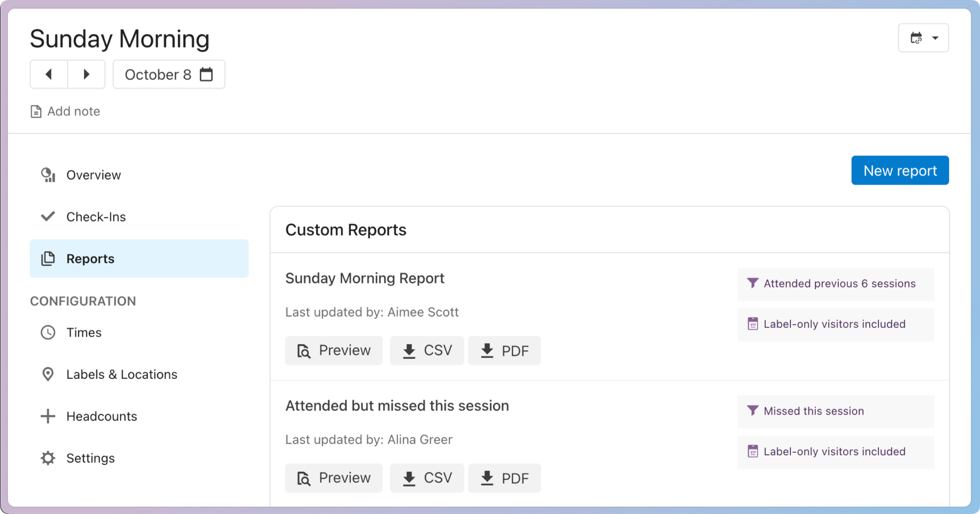
Task: Click the Labels & Locations pin icon
Action: 48,374
